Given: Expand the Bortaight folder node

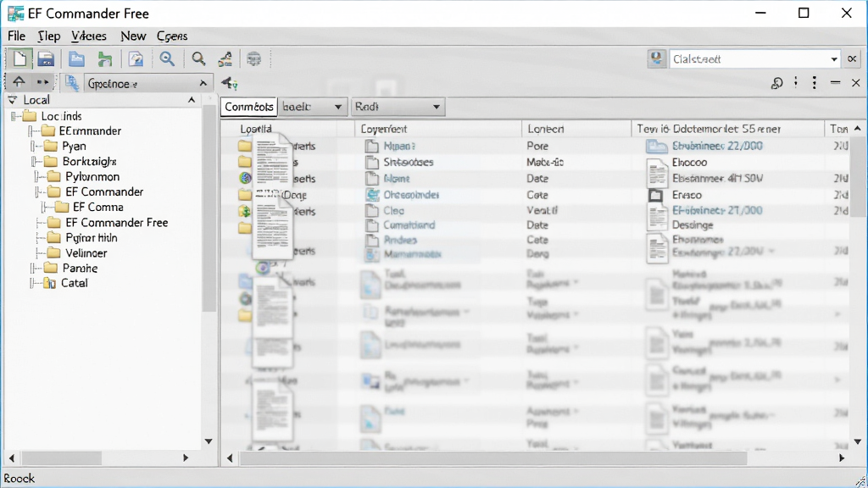Looking at the screenshot, I should (x=34, y=162).
